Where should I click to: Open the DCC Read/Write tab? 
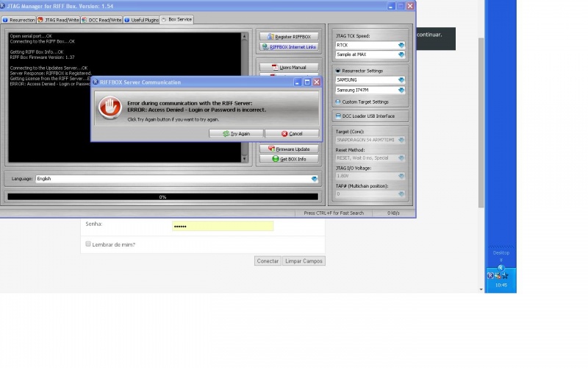tap(101, 20)
